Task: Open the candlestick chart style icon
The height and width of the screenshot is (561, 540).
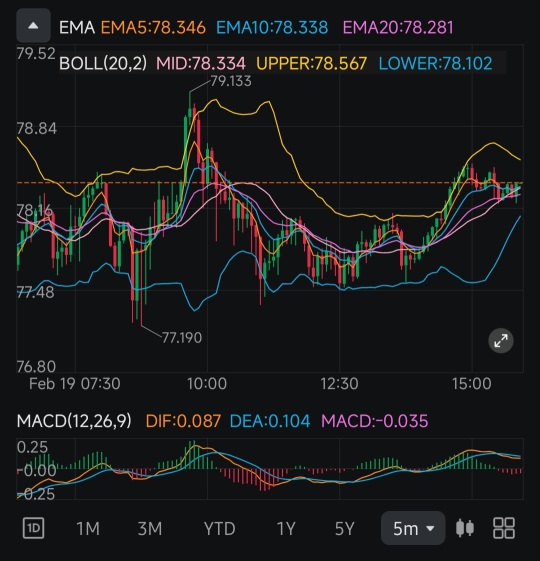Action: 465,528
